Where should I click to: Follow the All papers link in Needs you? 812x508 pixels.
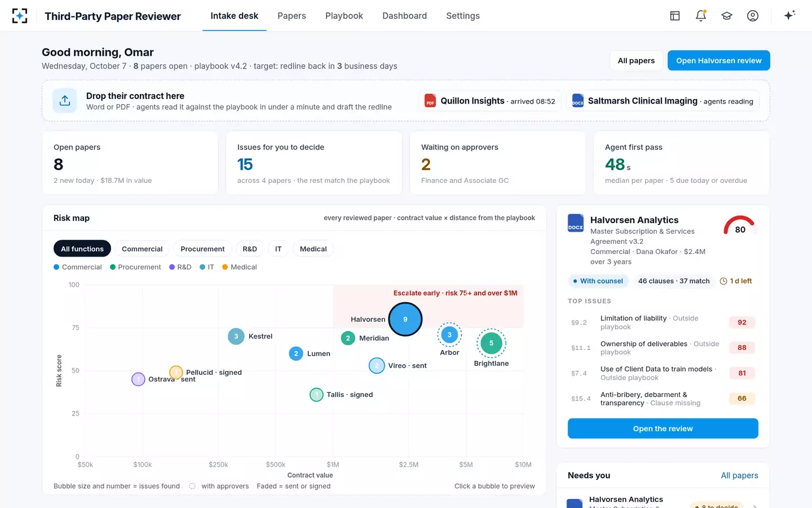[x=740, y=475]
